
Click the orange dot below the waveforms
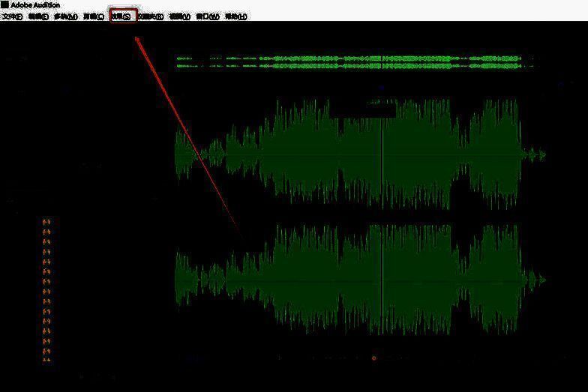[374, 358]
